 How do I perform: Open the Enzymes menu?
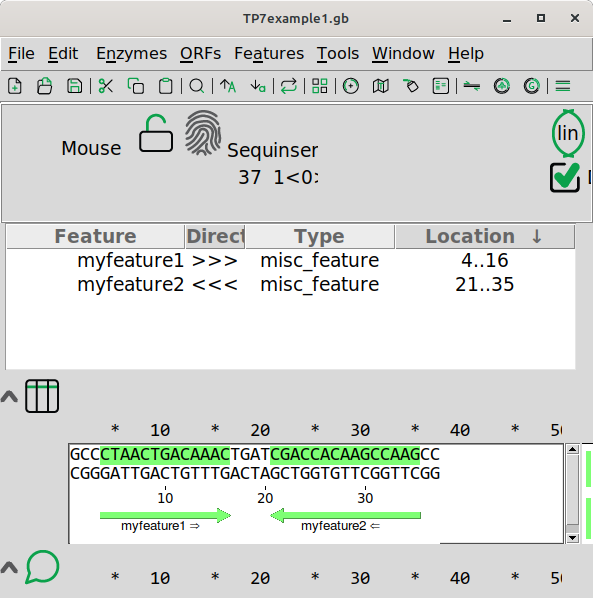click(131, 53)
